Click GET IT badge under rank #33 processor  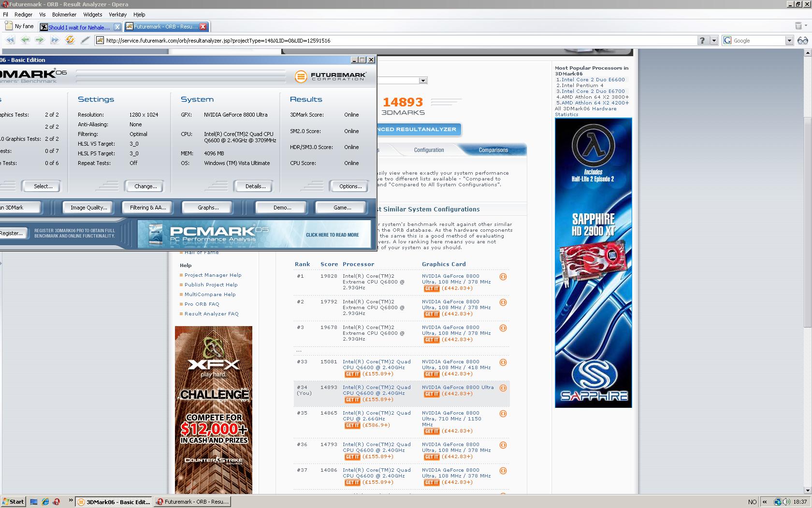click(352, 374)
